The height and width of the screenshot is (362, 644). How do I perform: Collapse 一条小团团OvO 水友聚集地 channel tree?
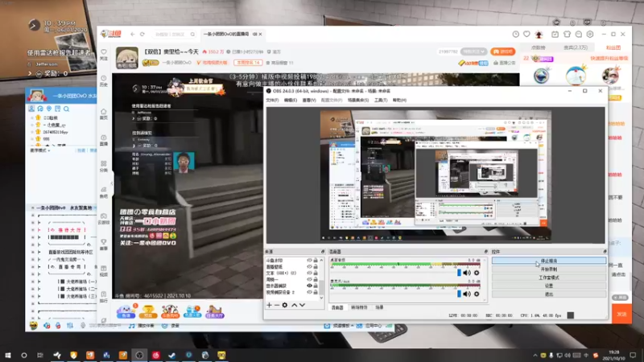33,208
